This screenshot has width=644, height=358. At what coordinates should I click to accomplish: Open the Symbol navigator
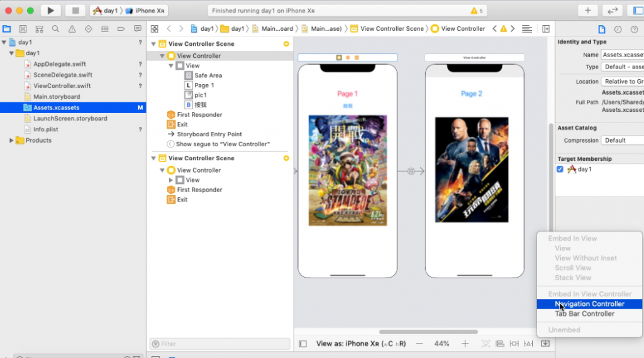tap(40, 29)
